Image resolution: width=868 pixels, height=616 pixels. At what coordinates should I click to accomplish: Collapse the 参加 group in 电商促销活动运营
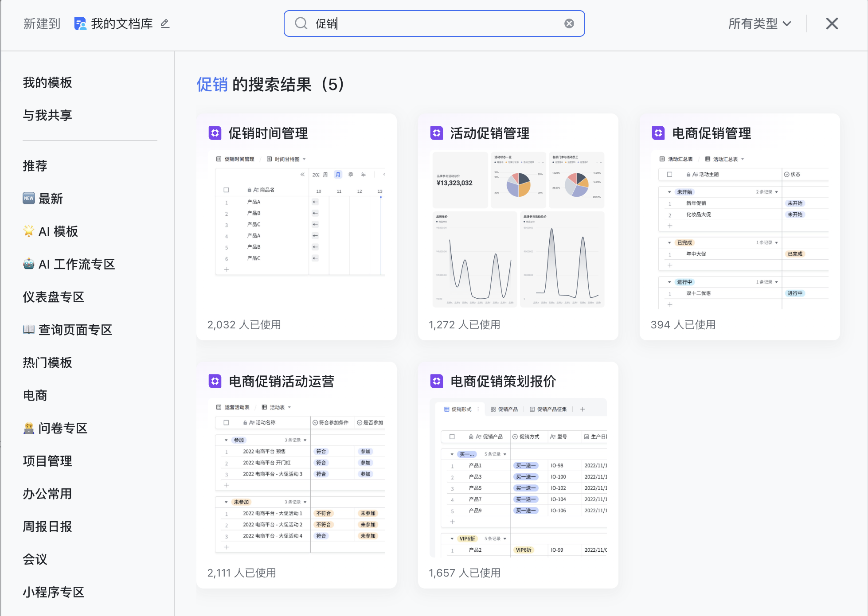tap(226, 440)
